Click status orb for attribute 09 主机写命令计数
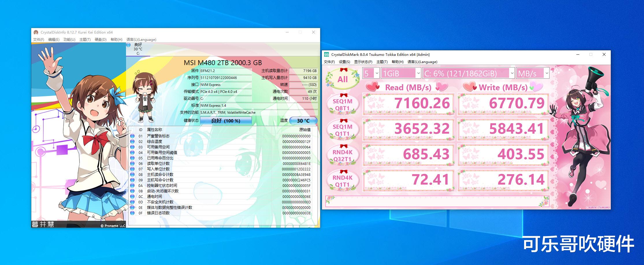 pos(132,180)
